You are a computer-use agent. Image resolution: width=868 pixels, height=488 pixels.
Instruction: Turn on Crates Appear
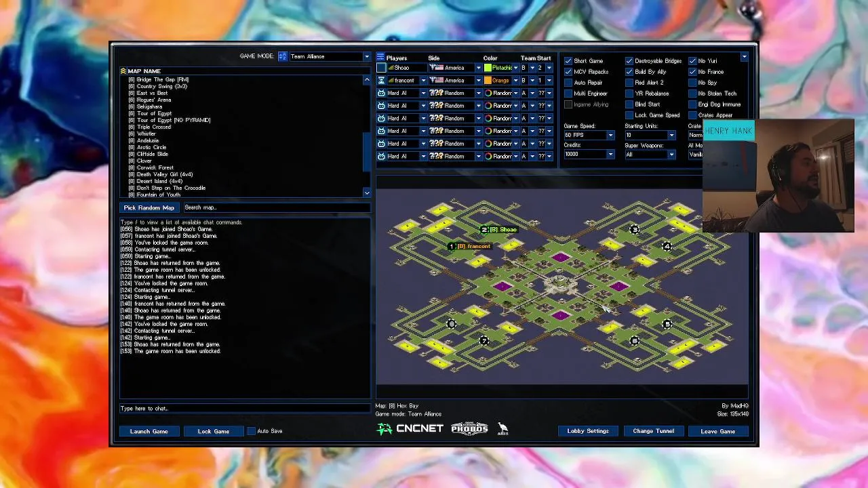tap(692, 115)
